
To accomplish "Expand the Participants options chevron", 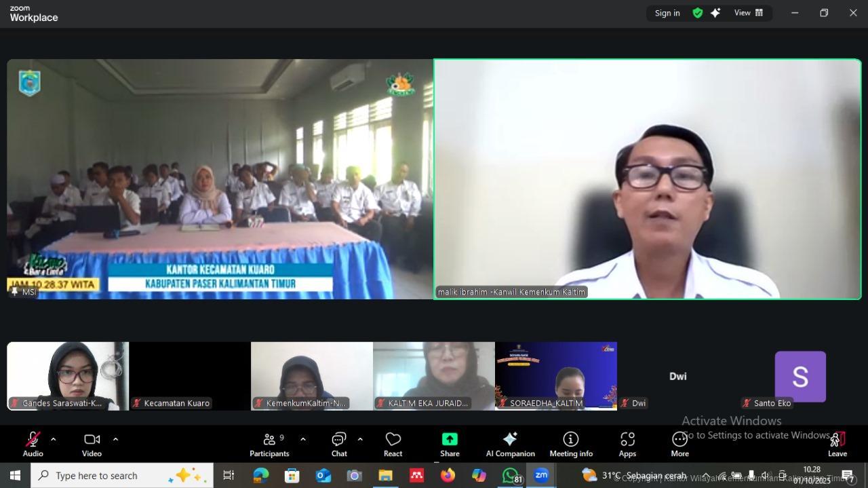I will (302, 439).
